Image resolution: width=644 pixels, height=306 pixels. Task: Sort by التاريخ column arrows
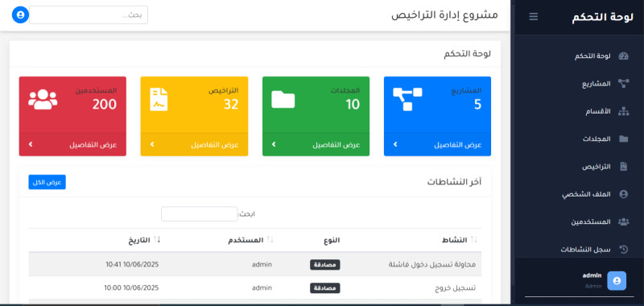[x=157, y=239]
